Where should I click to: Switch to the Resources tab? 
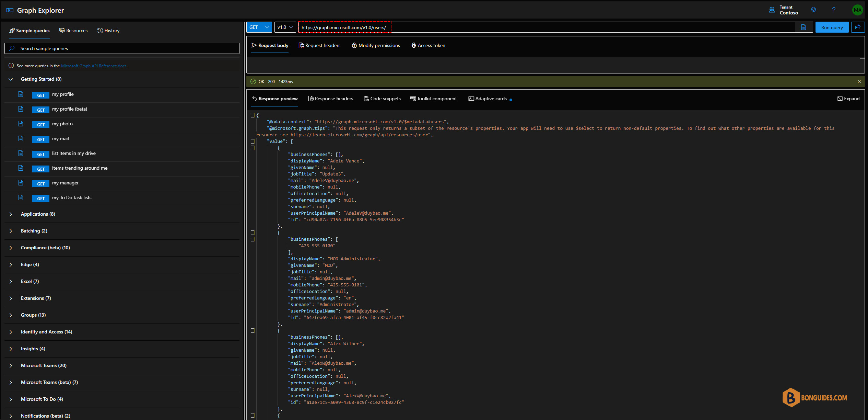(x=73, y=31)
